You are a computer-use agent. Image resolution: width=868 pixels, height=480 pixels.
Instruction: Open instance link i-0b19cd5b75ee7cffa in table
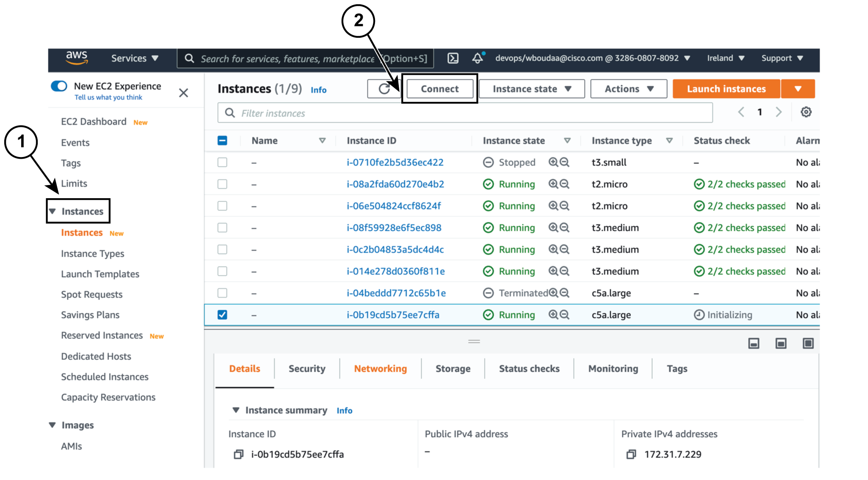tap(393, 314)
